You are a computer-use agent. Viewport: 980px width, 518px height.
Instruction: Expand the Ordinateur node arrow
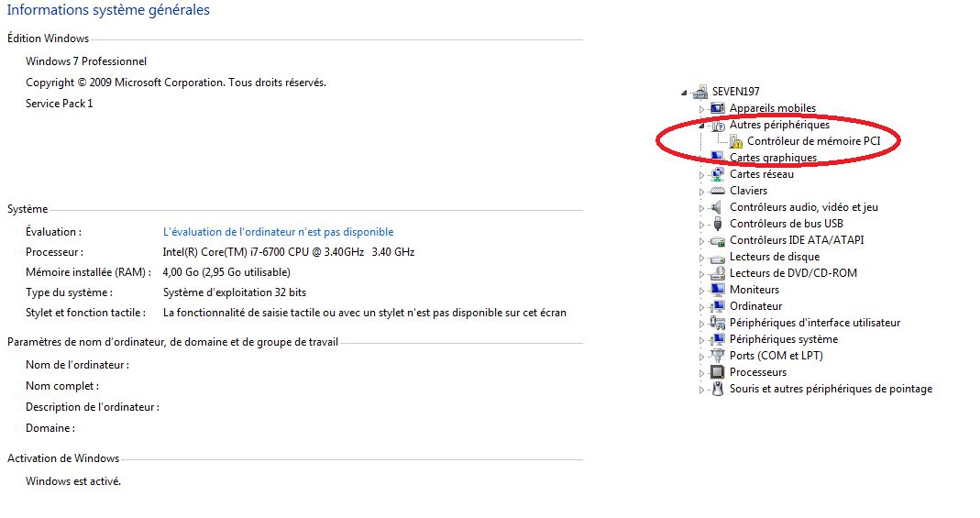pyautogui.click(x=701, y=307)
